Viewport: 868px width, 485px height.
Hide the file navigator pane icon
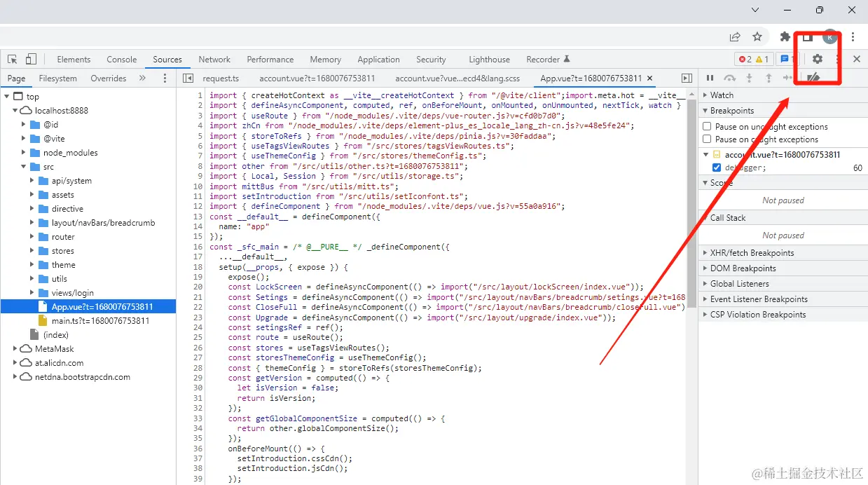(x=187, y=78)
